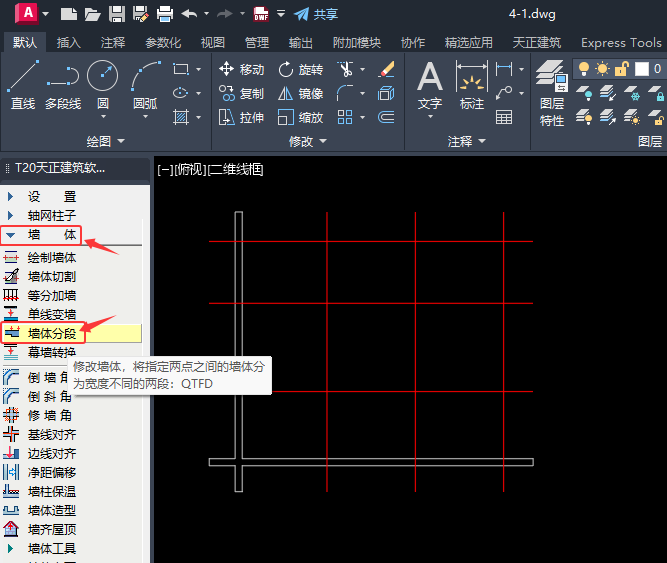Viewport: 667px width, 563px height.
Task: Click the Move (移动) tool
Action: [x=241, y=69]
